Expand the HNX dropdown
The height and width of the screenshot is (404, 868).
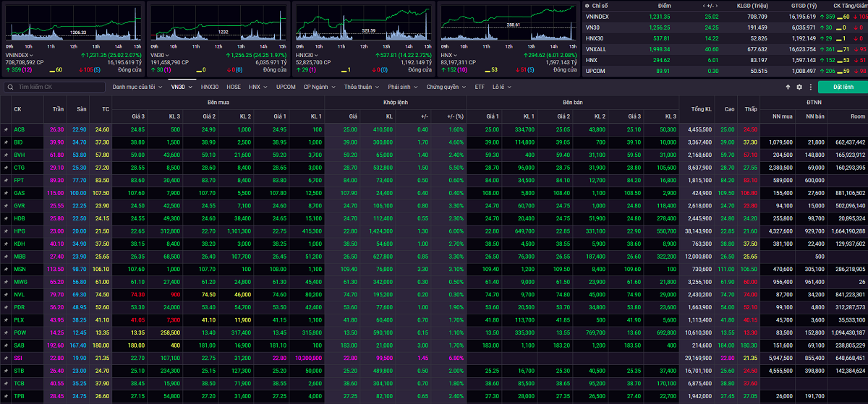pyautogui.click(x=257, y=87)
